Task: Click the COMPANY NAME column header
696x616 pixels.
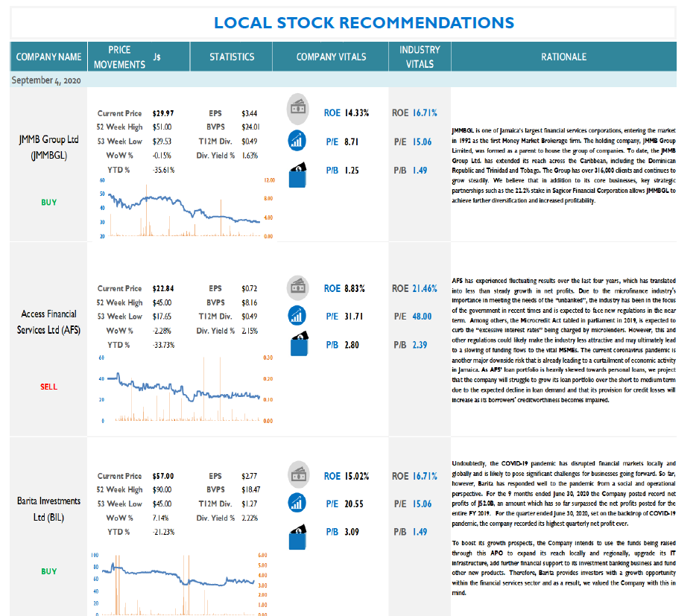Action: [x=49, y=57]
